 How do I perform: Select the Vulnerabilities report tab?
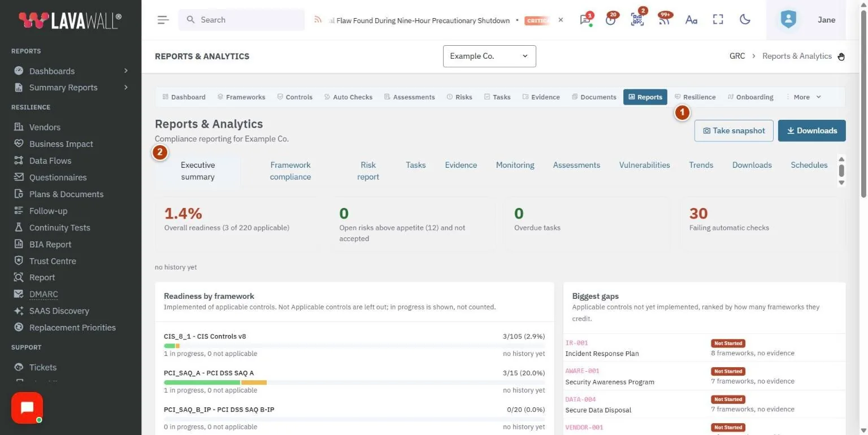click(644, 165)
